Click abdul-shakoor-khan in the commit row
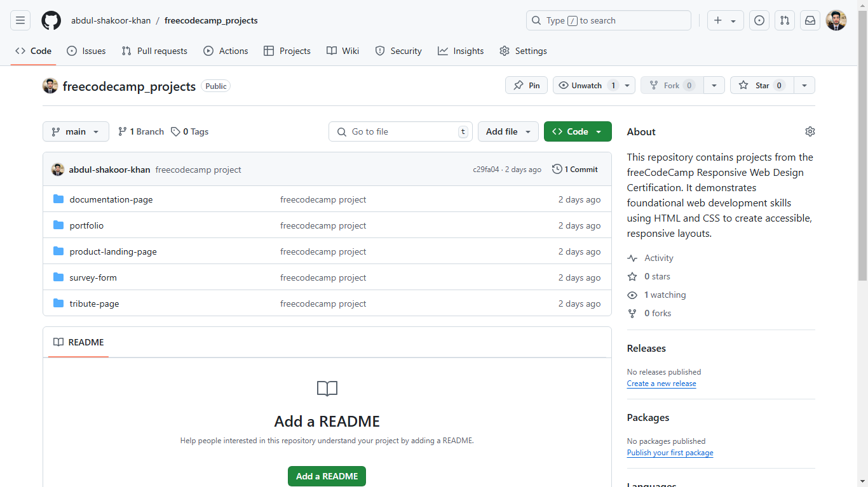 (x=109, y=170)
